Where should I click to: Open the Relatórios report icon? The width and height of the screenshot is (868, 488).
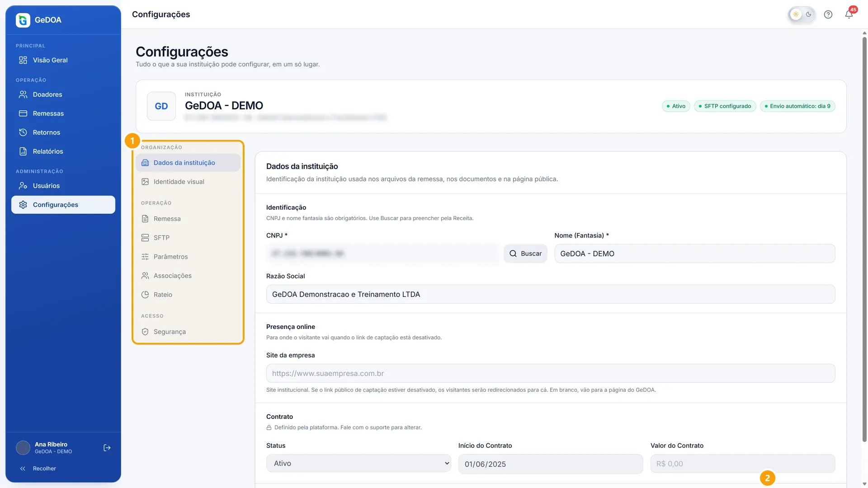[23, 151]
